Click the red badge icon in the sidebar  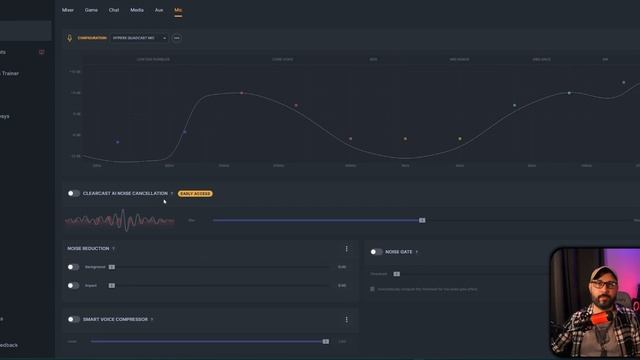pos(42,52)
